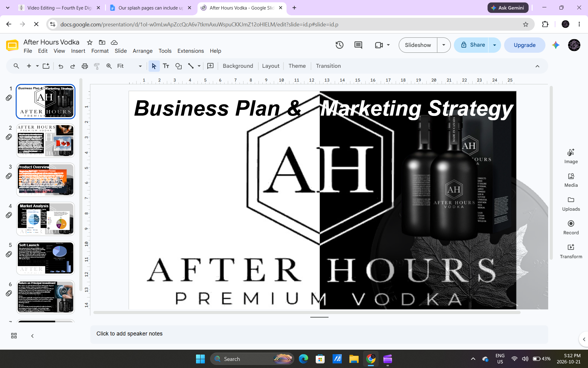This screenshot has height=368, width=588.
Task: Select the text box tool
Action: pos(166,66)
